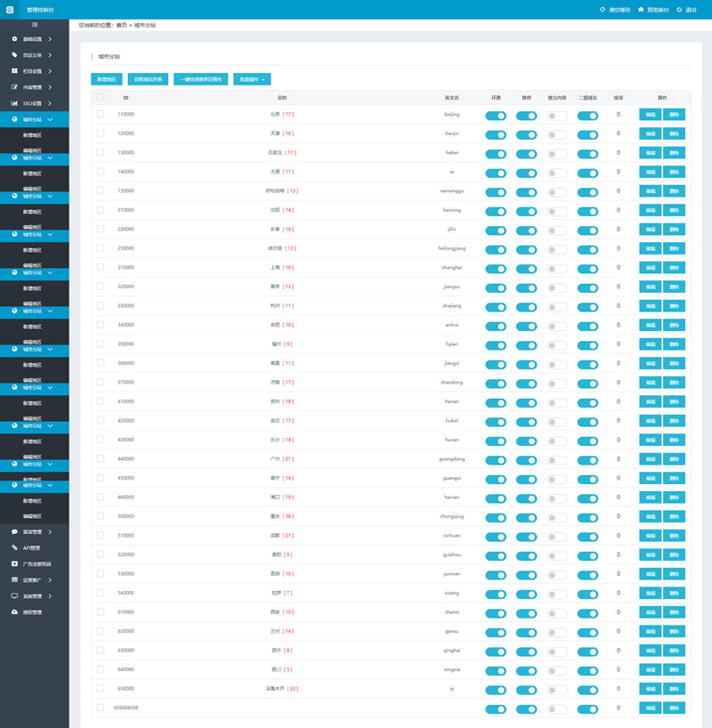Click the speech bubble icon for 留言管理
Screen dimensions: 712x728
14,531
